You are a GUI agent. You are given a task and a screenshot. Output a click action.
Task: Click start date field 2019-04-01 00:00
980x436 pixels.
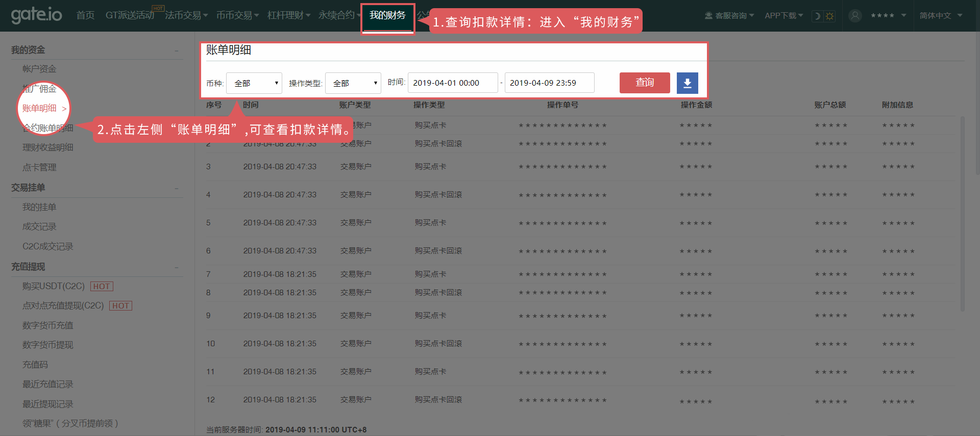tap(453, 83)
